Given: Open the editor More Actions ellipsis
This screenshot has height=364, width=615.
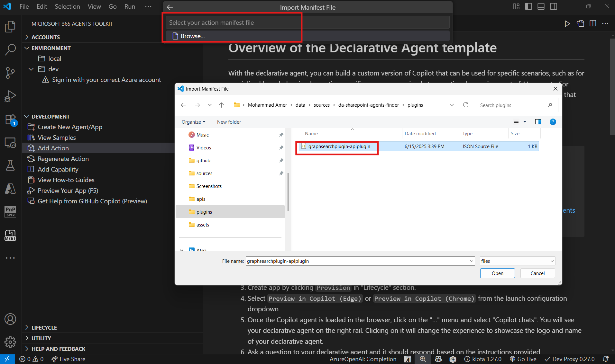Looking at the screenshot, I should tap(605, 23).
